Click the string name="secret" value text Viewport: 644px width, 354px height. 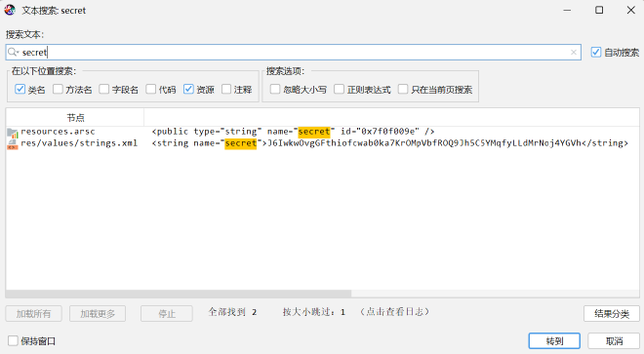coord(389,143)
